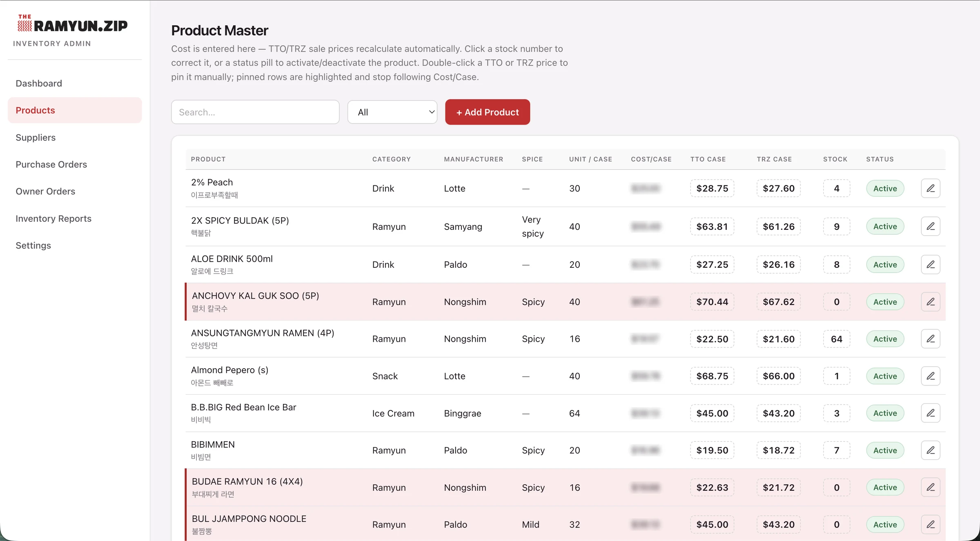This screenshot has height=541, width=980.
Task: Click the BIBIMMEN edit pencil icon
Action: click(x=931, y=450)
